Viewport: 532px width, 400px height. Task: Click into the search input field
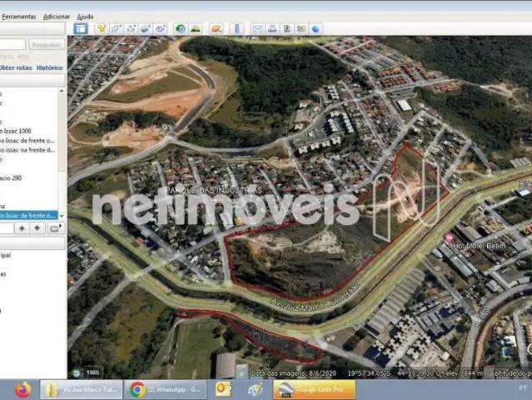(12, 44)
